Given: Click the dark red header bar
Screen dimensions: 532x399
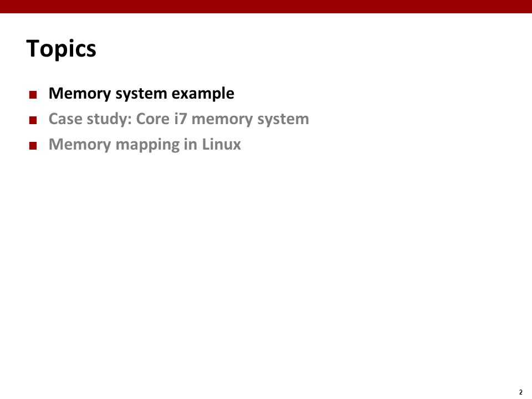Looking at the screenshot, I should [266, 7].
